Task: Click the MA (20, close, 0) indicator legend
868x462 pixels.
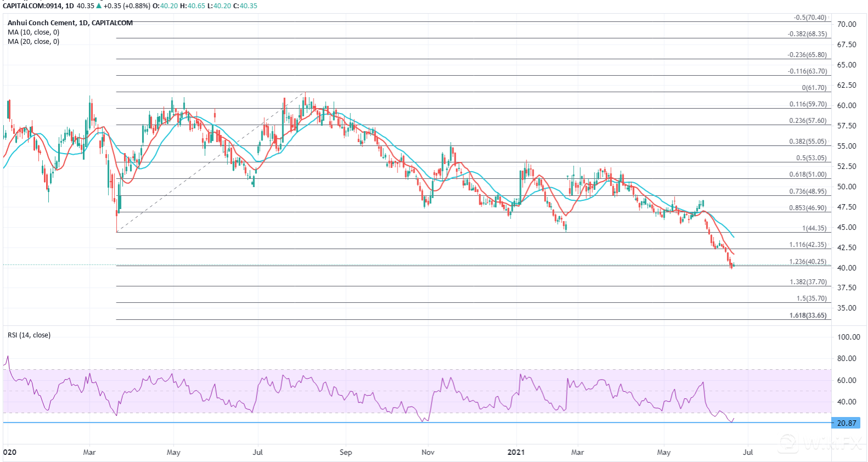Action: (33, 41)
